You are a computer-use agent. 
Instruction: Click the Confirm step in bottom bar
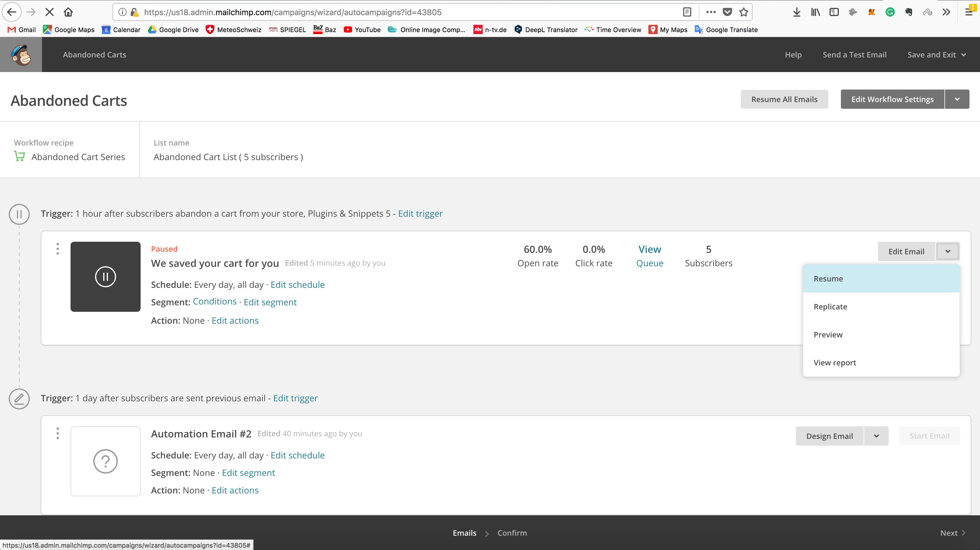512,533
